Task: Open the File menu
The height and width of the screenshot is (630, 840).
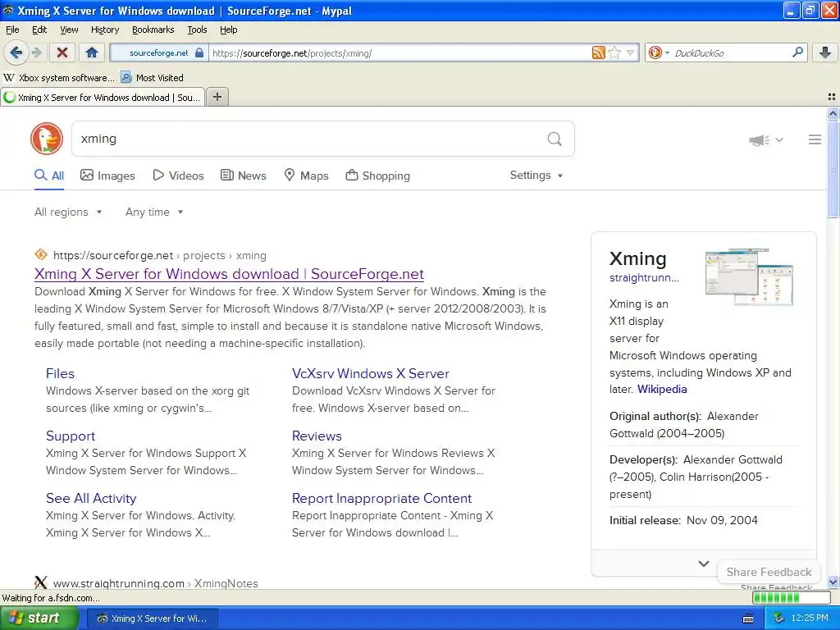Action: (x=12, y=30)
